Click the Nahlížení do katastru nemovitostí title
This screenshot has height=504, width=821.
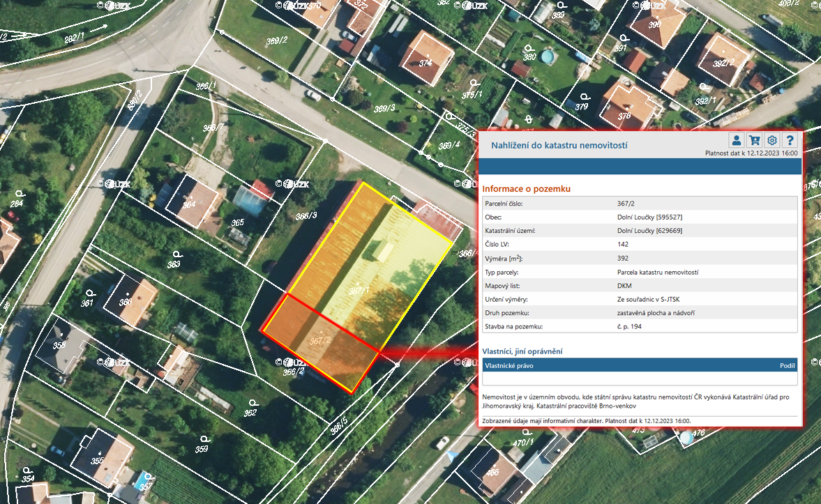(x=559, y=145)
